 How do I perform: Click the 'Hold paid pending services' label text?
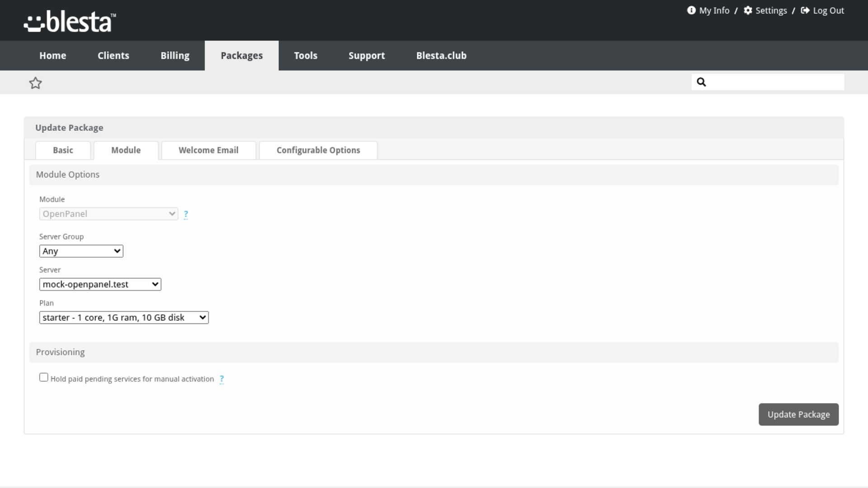pos(132,379)
